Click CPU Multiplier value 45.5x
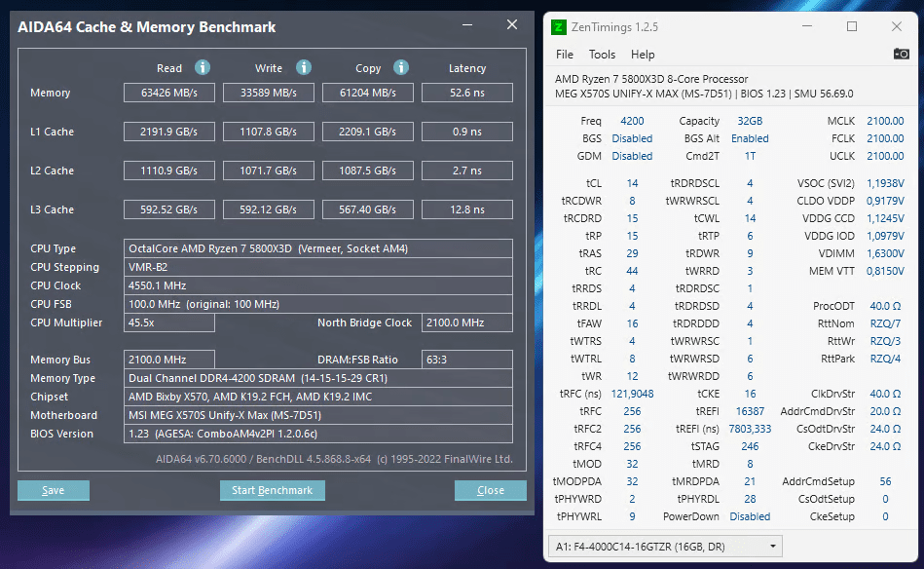Screen dimensions: 924x569 click(x=169, y=322)
